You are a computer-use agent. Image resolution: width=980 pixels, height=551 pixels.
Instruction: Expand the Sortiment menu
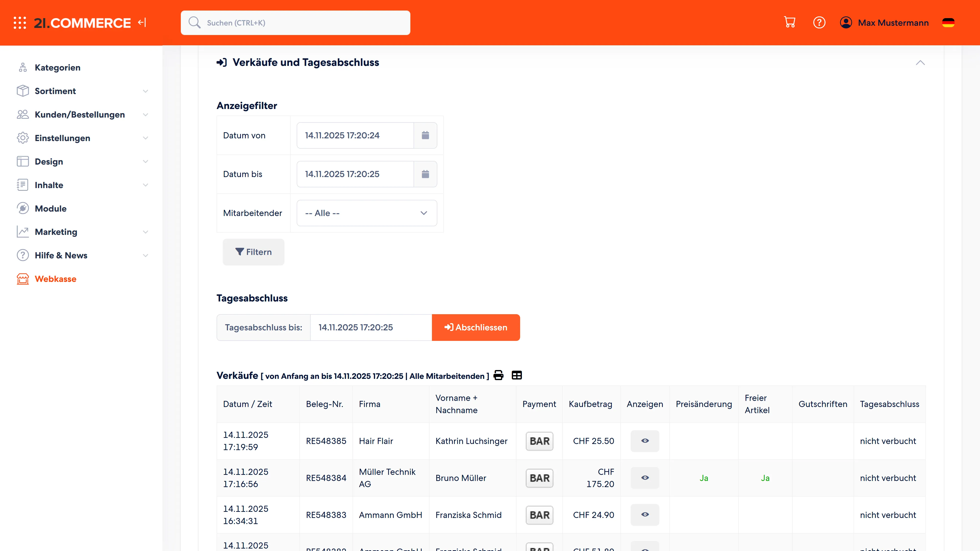82,91
